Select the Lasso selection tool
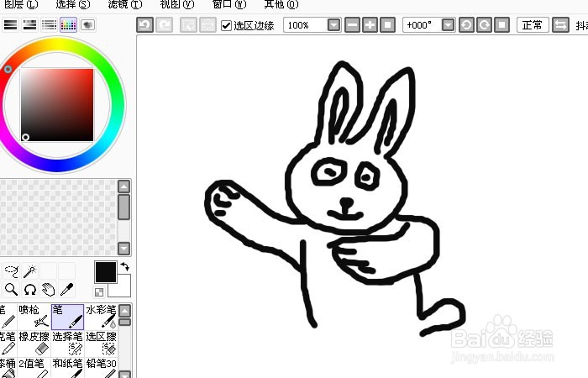Image resolution: width=588 pixels, height=378 pixels. pyautogui.click(x=11, y=270)
